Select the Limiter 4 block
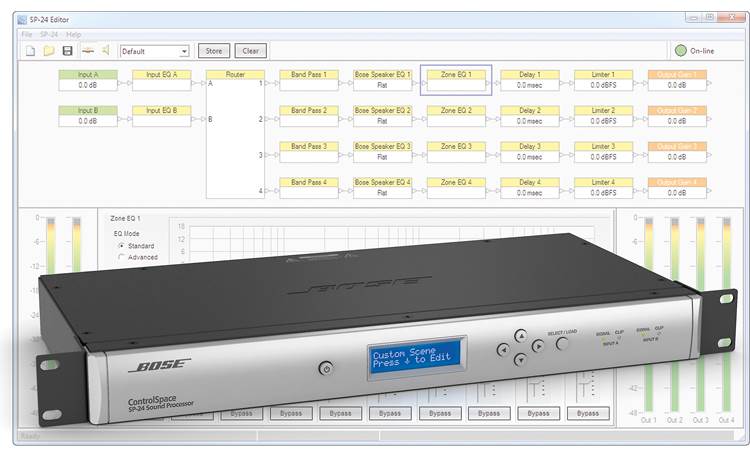Viewport: 750px width, 457px height. 604,188
